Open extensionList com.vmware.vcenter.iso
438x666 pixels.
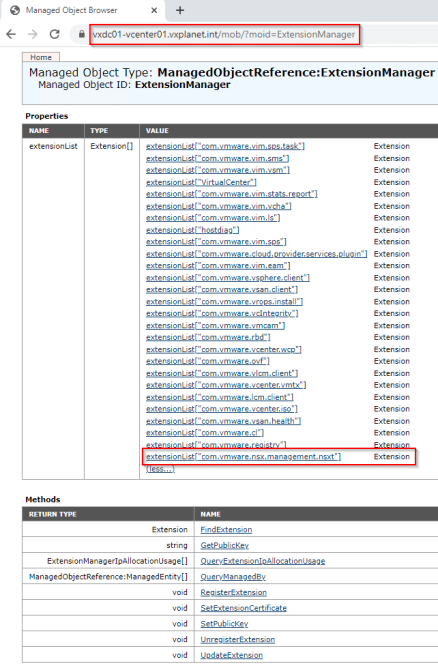click(222, 409)
